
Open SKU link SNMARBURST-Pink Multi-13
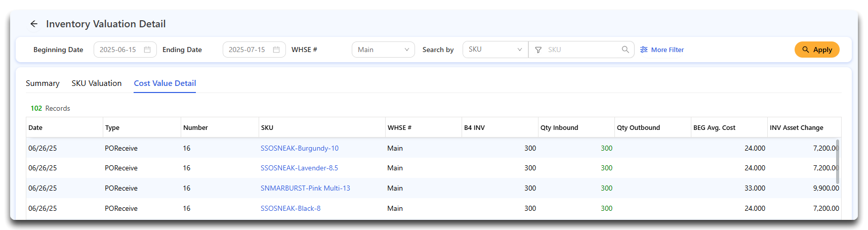tap(305, 188)
